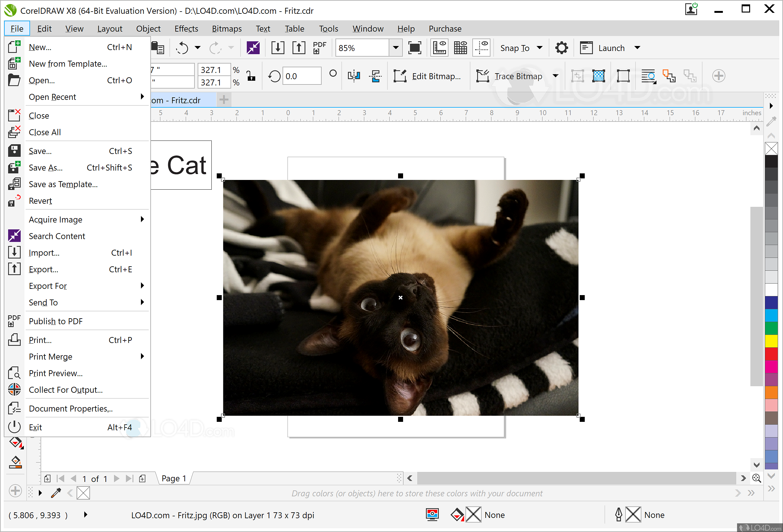
Task: Click the Full-screen preview icon
Action: [x=414, y=48]
